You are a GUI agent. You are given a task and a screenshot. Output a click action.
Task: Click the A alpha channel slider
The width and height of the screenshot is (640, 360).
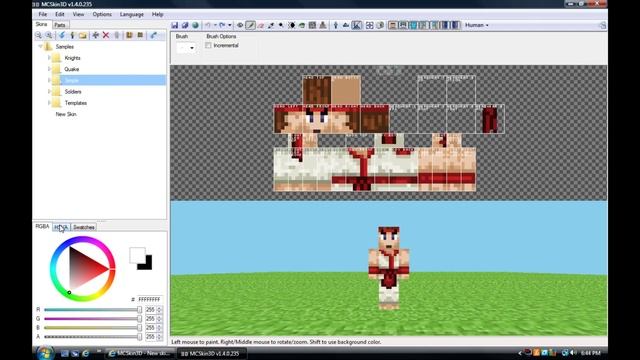pos(93,337)
